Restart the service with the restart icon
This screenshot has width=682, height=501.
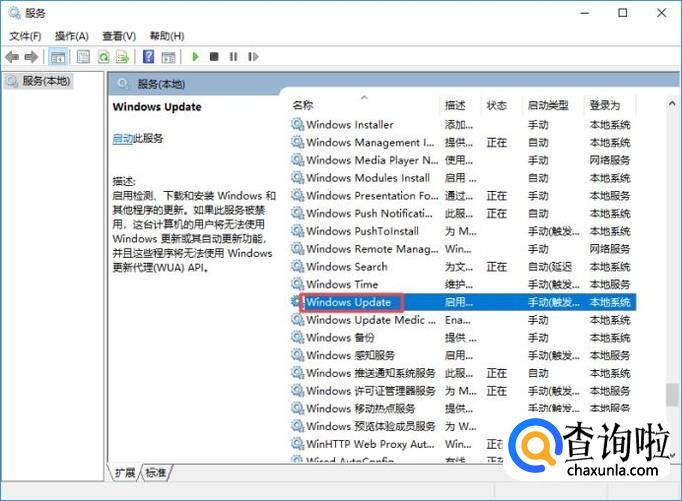[x=251, y=57]
